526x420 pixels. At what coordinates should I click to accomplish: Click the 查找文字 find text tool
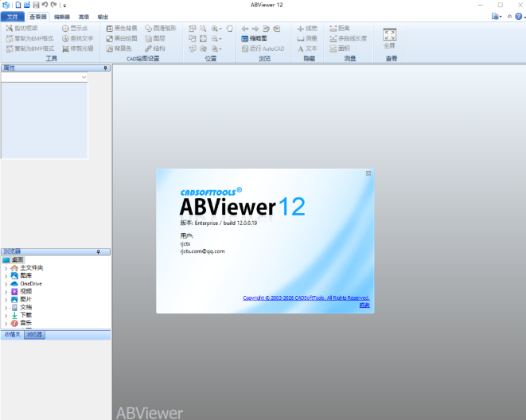tap(76, 38)
